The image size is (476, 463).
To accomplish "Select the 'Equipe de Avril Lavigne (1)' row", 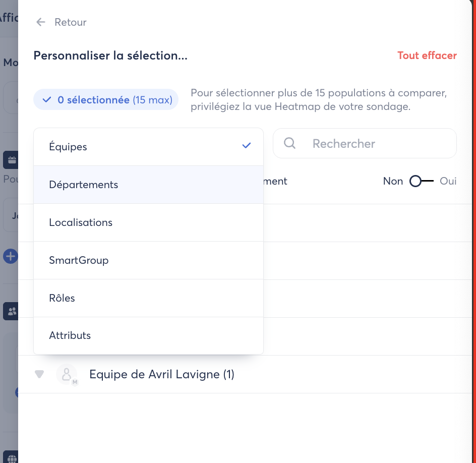I will coord(161,374).
